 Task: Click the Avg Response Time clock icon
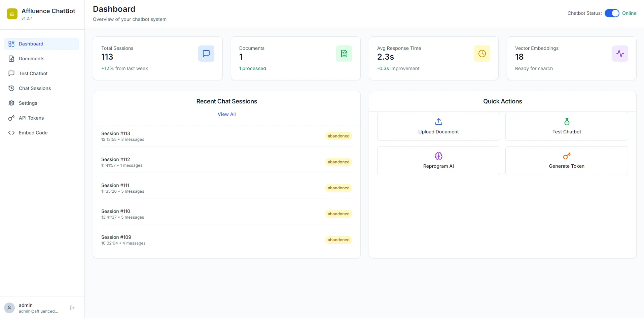click(482, 54)
